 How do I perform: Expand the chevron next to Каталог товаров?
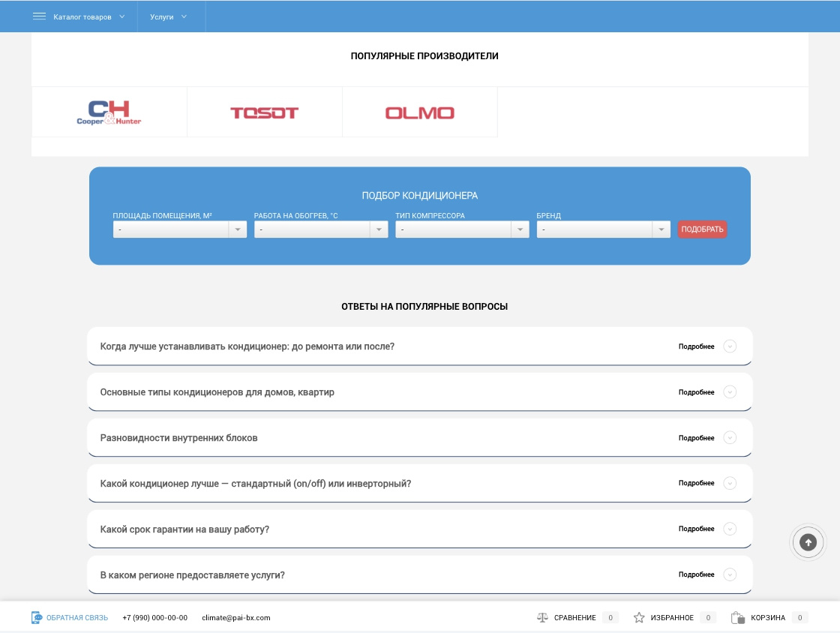tap(122, 16)
